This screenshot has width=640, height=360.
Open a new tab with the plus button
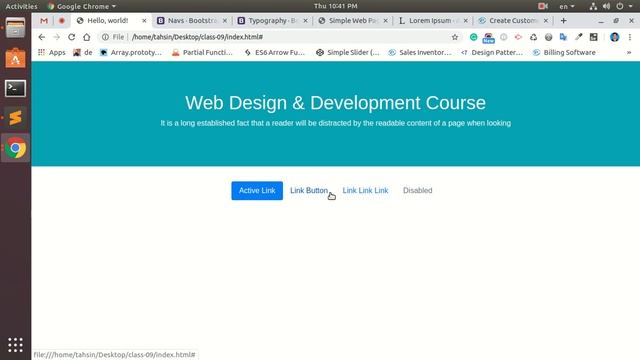pos(564,20)
